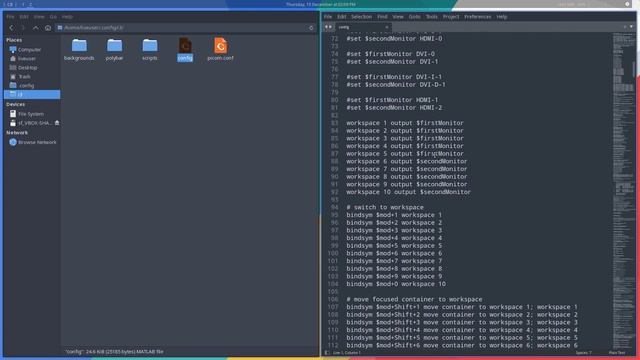The image size is (640, 360).
Task: Open the polybar folder
Action: click(x=114, y=50)
